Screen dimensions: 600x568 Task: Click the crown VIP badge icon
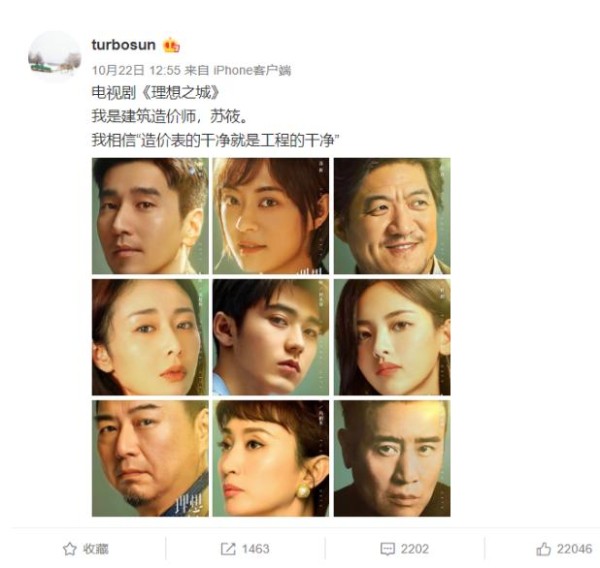click(171, 46)
